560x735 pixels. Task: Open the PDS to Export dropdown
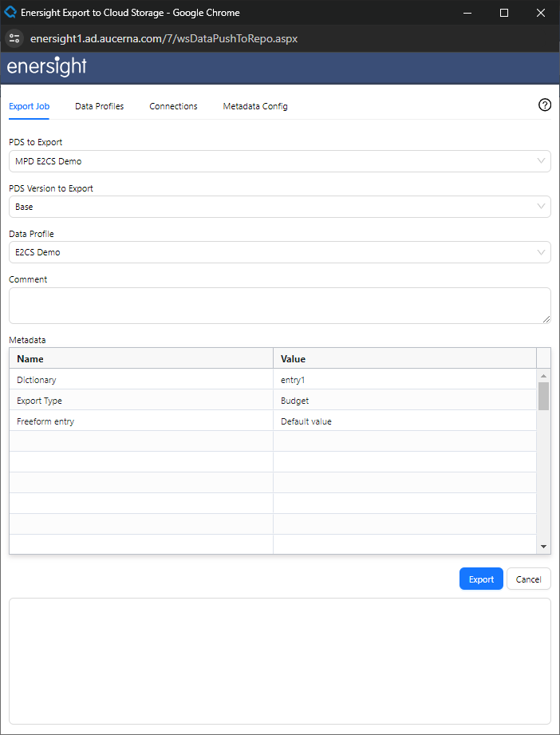[280, 161]
